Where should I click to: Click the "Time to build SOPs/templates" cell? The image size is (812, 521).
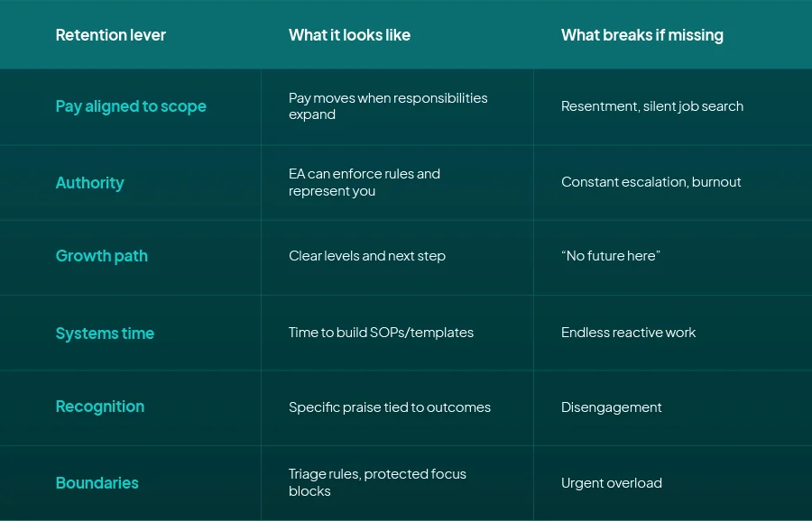coord(381,333)
